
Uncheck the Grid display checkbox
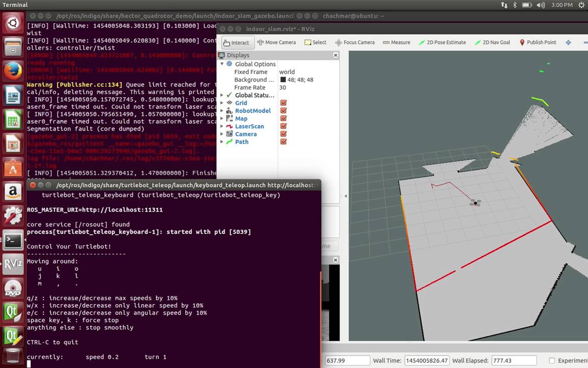[x=283, y=103]
